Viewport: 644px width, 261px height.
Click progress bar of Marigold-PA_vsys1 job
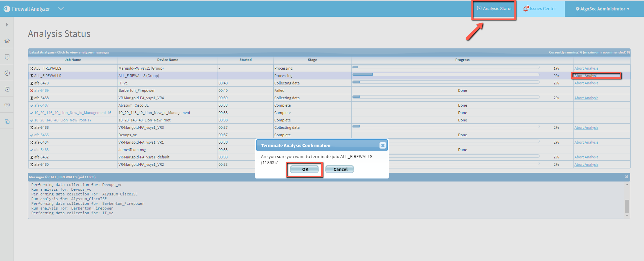pos(446,68)
